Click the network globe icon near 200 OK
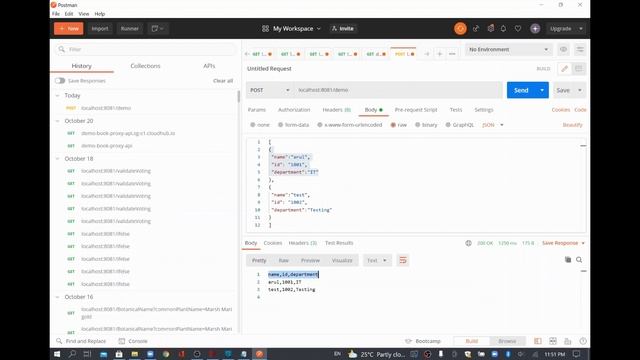The width and height of the screenshot is (640, 360). [x=469, y=243]
